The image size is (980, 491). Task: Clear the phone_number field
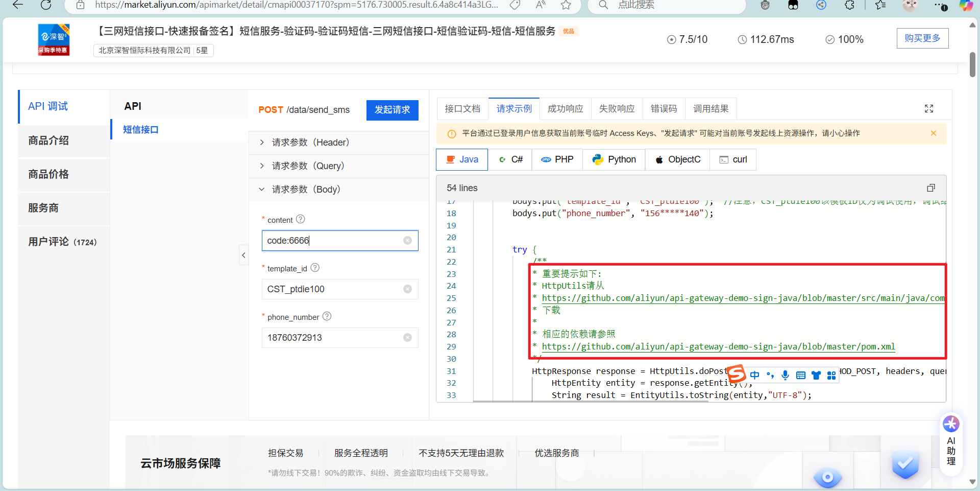407,338
